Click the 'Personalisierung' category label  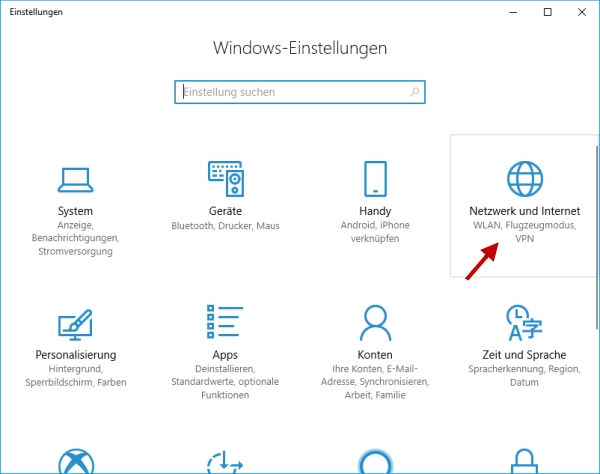pyautogui.click(x=76, y=355)
